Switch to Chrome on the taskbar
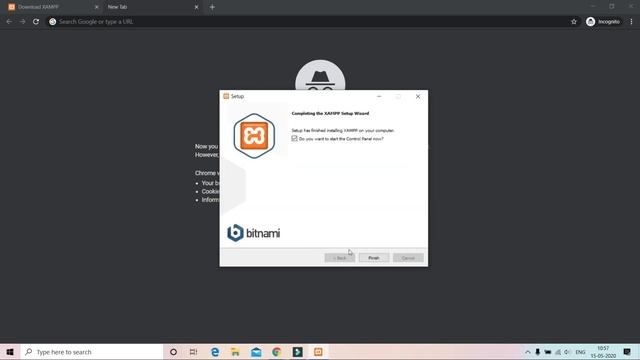Screen dimensions: 640x360 pyautogui.click(x=277, y=352)
